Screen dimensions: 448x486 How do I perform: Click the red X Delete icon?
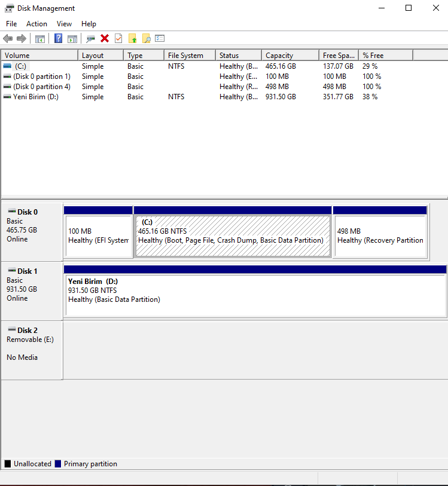click(105, 38)
